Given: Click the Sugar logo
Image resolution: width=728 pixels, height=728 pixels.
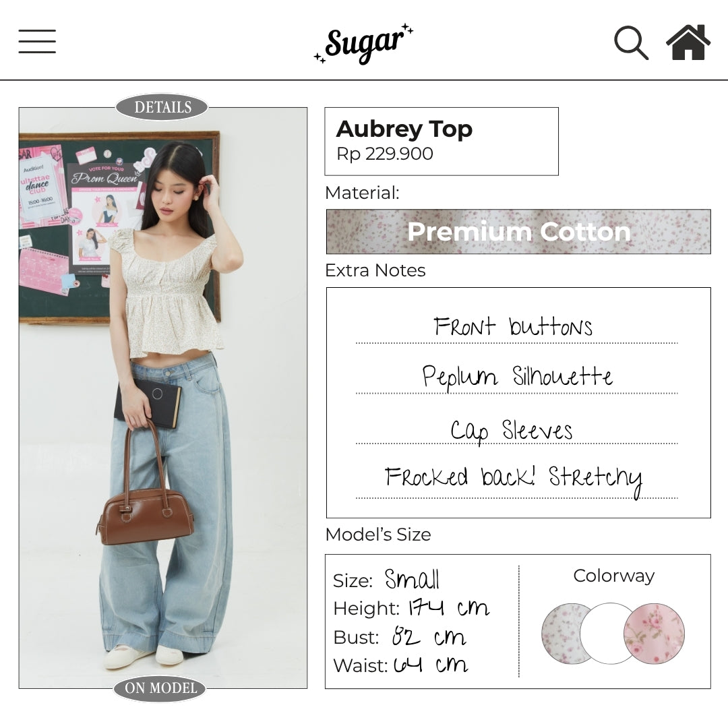Looking at the screenshot, I should 363,44.
